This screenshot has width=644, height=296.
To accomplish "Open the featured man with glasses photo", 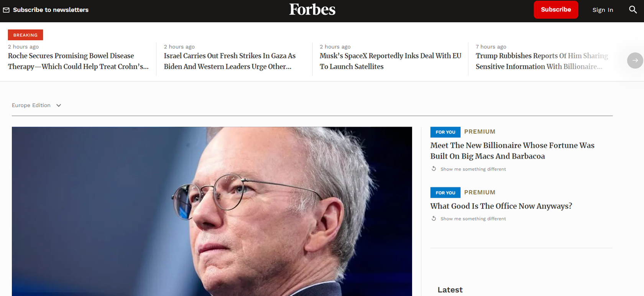I will (x=212, y=212).
